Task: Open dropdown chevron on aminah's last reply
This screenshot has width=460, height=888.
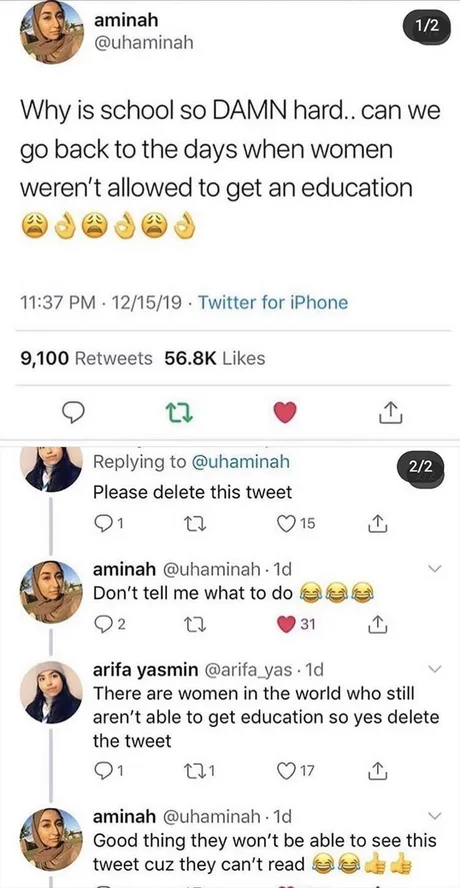Action: (x=434, y=816)
